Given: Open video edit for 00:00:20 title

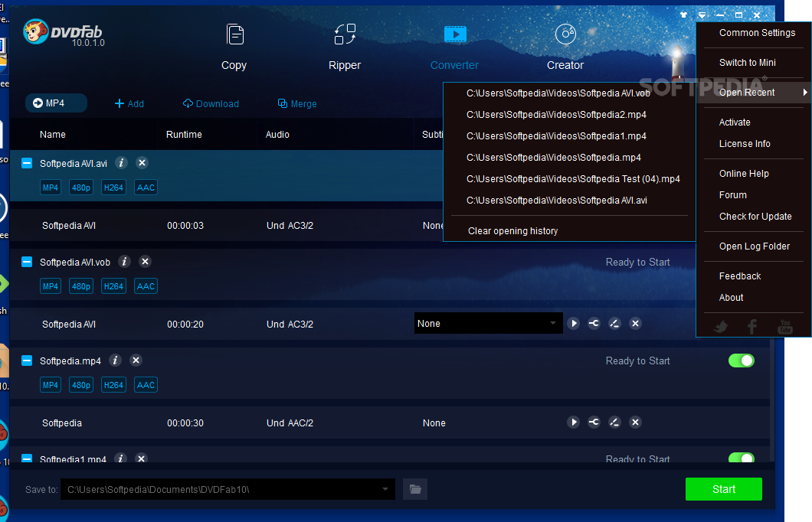Looking at the screenshot, I should tap(614, 323).
